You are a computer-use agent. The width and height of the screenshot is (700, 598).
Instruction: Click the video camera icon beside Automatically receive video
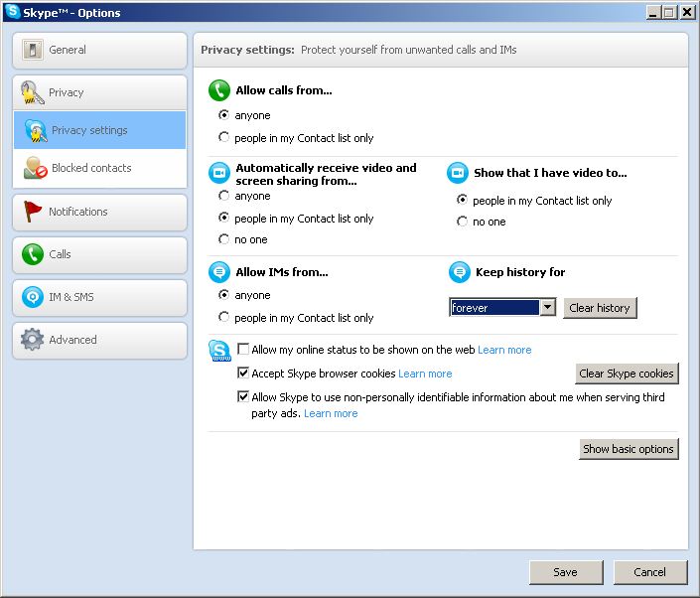[219, 174]
